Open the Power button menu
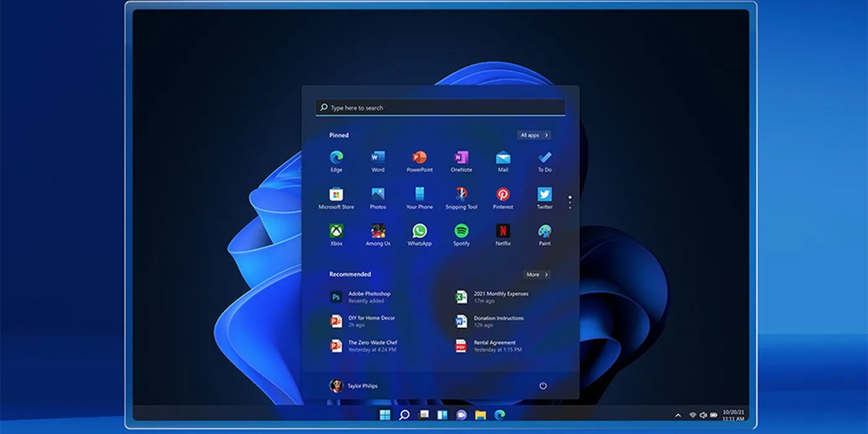Image resolution: width=868 pixels, height=434 pixels. coord(543,386)
